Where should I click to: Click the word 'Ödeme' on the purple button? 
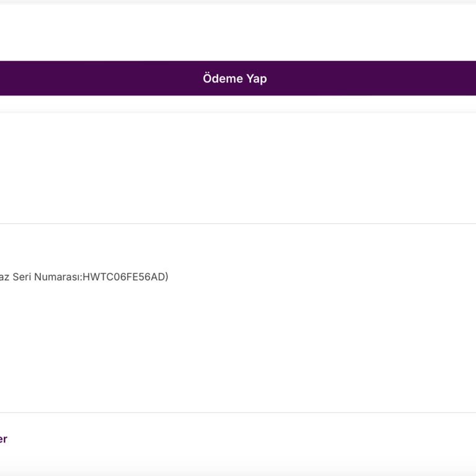tap(223, 78)
